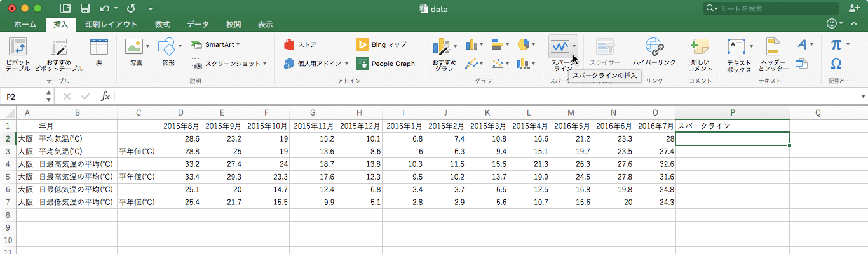
Task: Expand the Sparkline dropdown arrow
Action: [574, 46]
